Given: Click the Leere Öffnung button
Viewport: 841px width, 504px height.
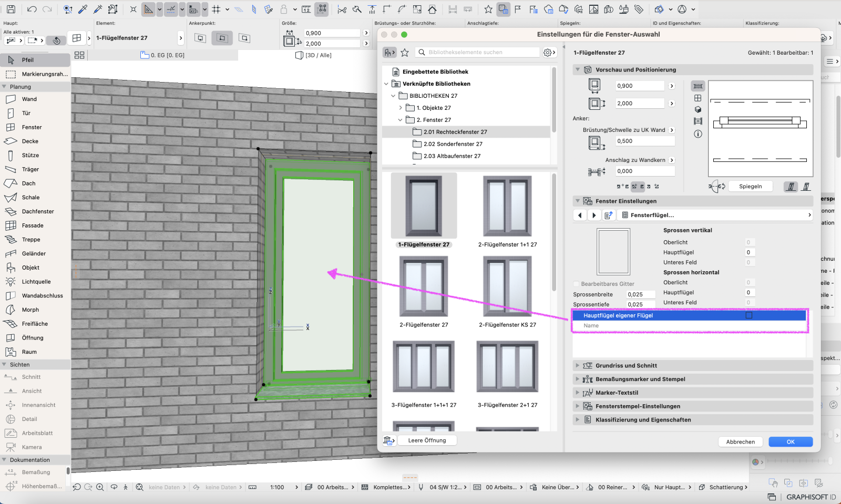Looking at the screenshot, I should (x=427, y=440).
